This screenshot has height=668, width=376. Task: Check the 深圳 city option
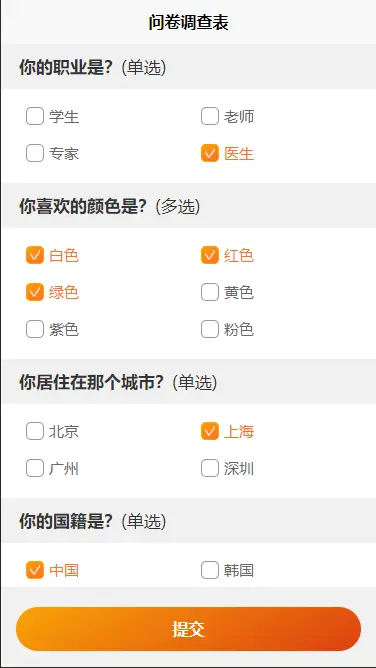210,468
